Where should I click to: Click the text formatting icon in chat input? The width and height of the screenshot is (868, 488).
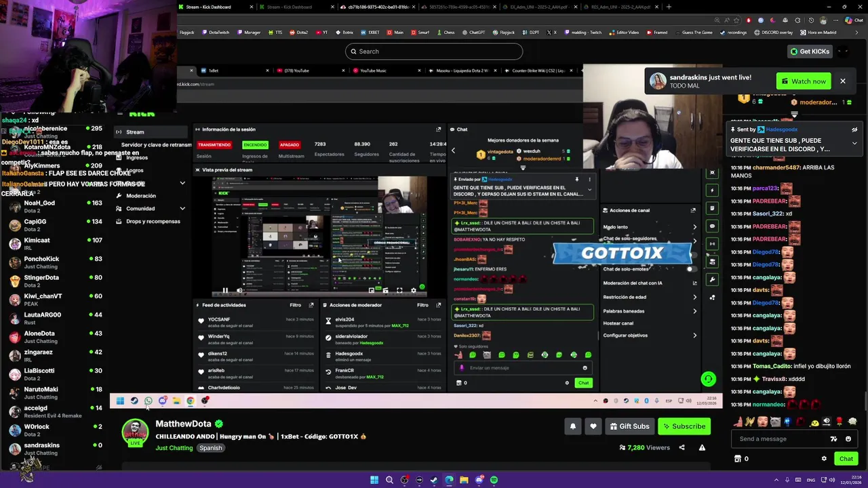click(833, 439)
